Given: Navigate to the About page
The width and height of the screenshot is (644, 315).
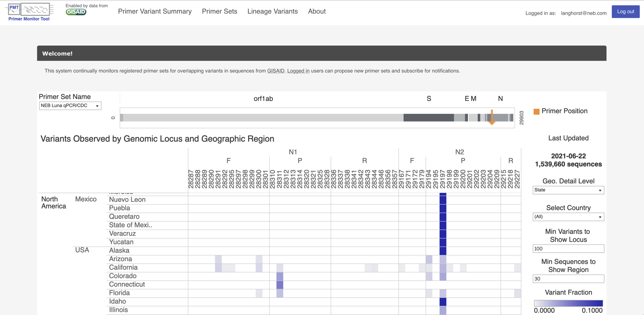Looking at the screenshot, I should coord(317,11).
